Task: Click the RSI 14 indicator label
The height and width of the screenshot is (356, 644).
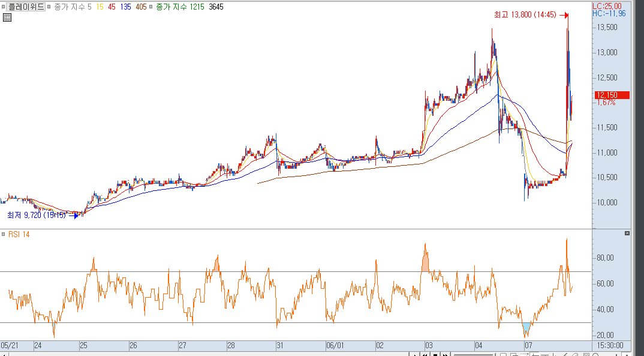Action: tap(19, 234)
